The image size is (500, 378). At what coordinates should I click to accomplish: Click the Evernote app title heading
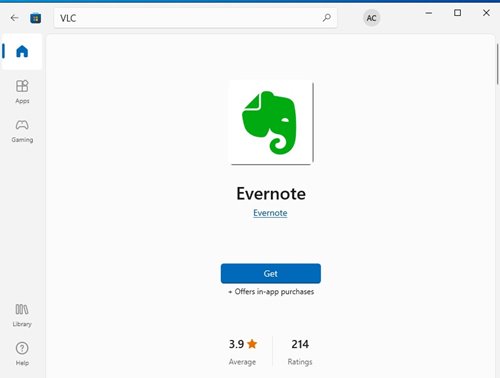[271, 194]
